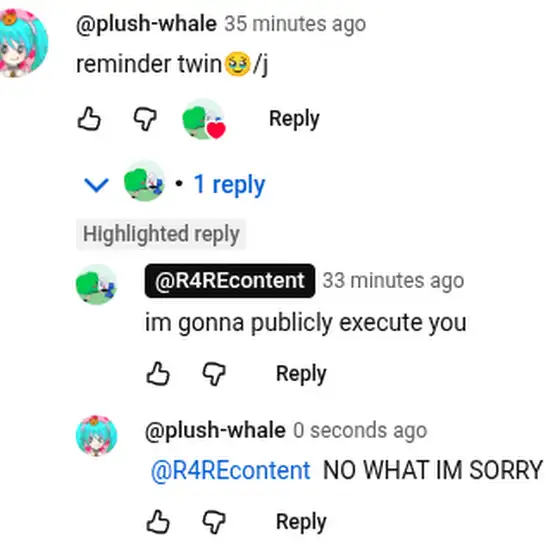
Task: Collapse replies using the blue chevron arrow
Action: 96,185
